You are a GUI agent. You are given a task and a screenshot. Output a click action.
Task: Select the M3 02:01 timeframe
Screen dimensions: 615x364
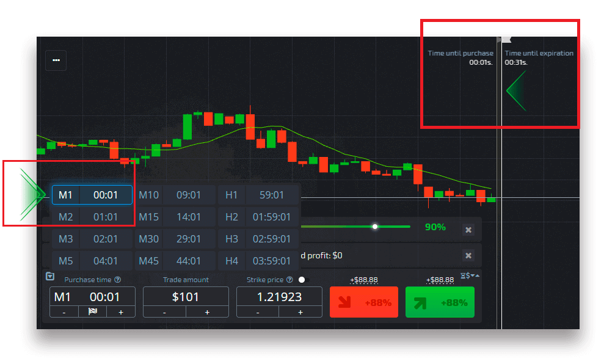click(x=92, y=239)
